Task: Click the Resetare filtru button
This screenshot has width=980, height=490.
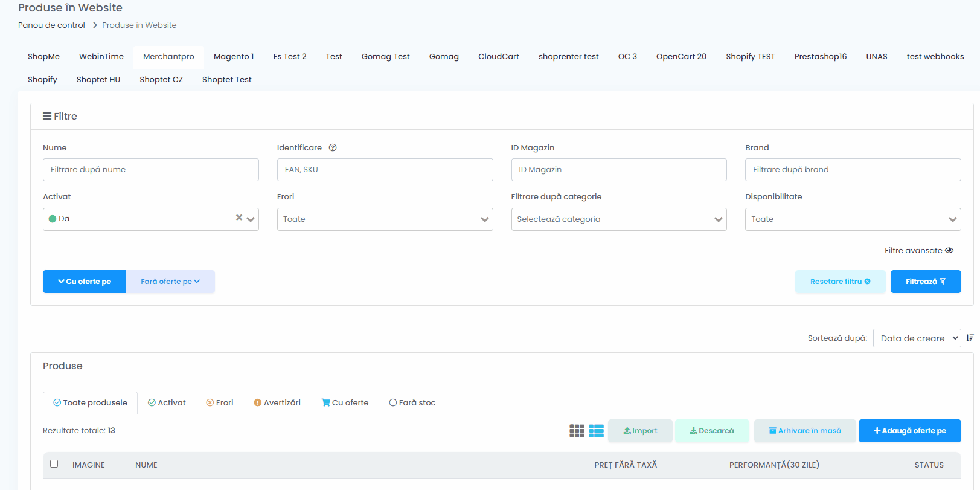Action: 841,282
